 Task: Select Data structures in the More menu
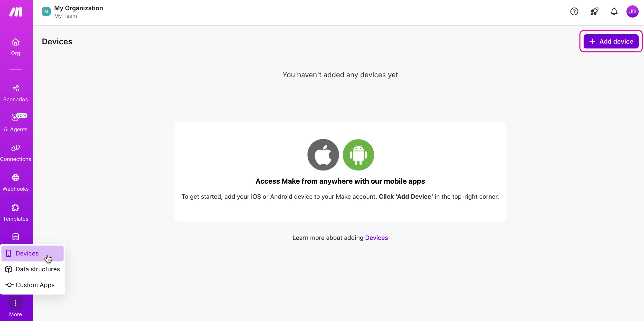32,269
